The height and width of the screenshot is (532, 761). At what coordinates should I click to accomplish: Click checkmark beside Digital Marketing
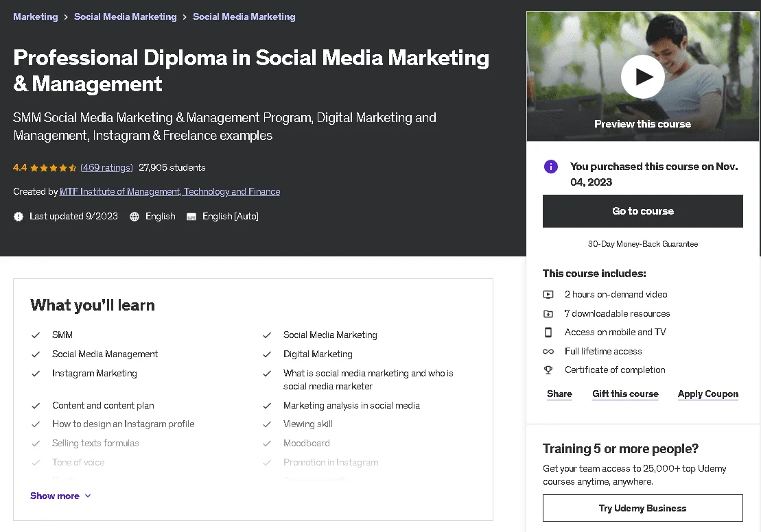click(x=267, y=354)
